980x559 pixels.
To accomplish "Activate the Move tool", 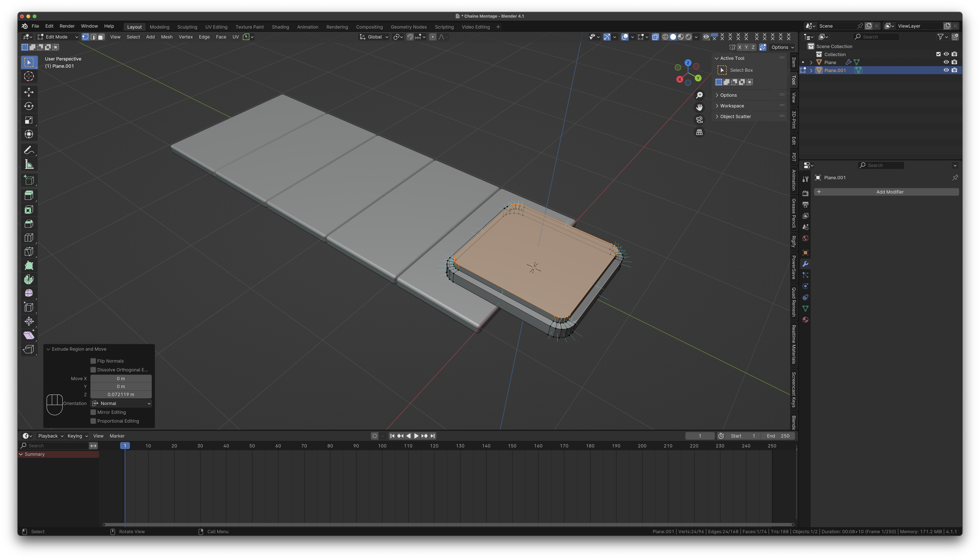I will point(29,92).
